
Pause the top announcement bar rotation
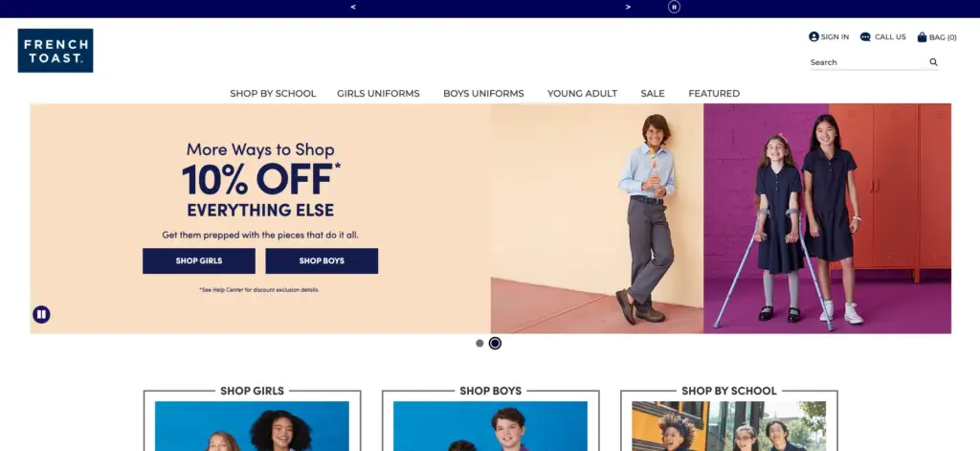pyautogui.click(x=674, y=7)
